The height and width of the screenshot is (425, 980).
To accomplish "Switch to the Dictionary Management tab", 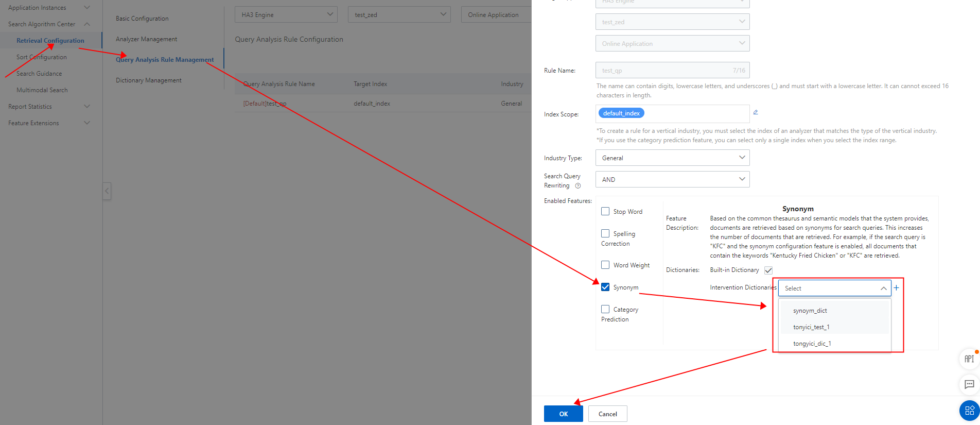I will pos(149,80).
